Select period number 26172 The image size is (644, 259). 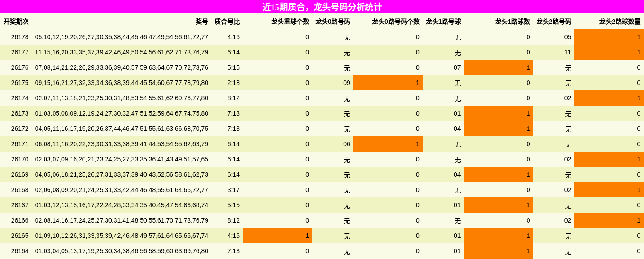coord(20,129)
